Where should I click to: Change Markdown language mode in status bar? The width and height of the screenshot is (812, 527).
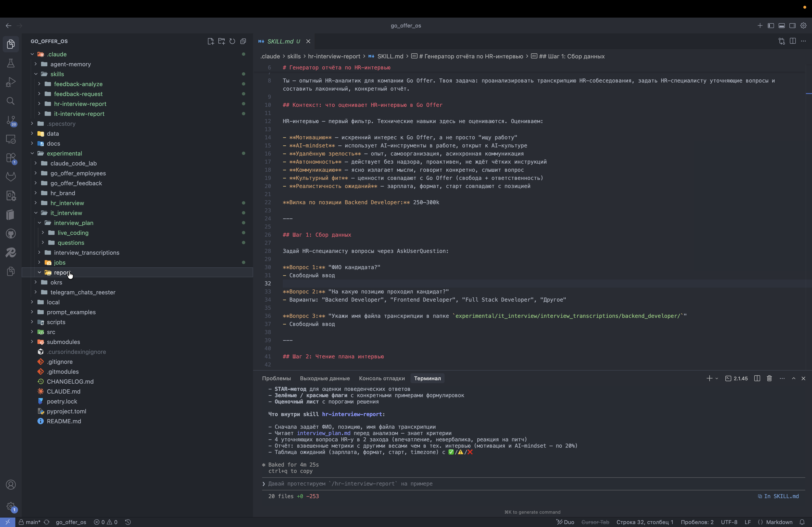tap(779, 522)
